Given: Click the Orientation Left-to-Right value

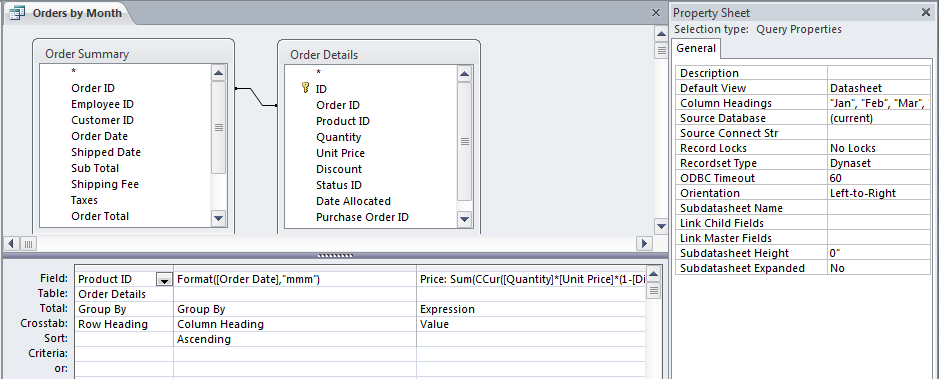Looking at the screenshot, I should click(879, 193).
